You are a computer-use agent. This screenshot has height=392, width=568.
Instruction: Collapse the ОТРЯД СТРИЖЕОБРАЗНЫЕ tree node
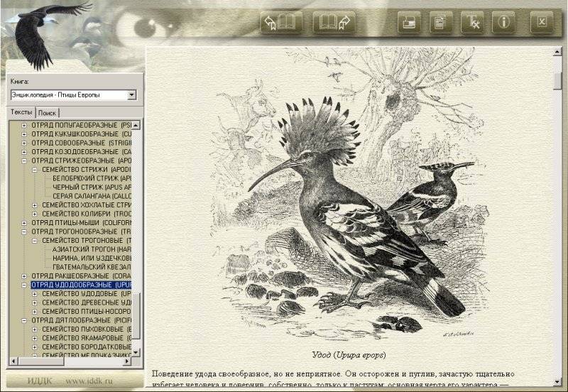(24, 160)
